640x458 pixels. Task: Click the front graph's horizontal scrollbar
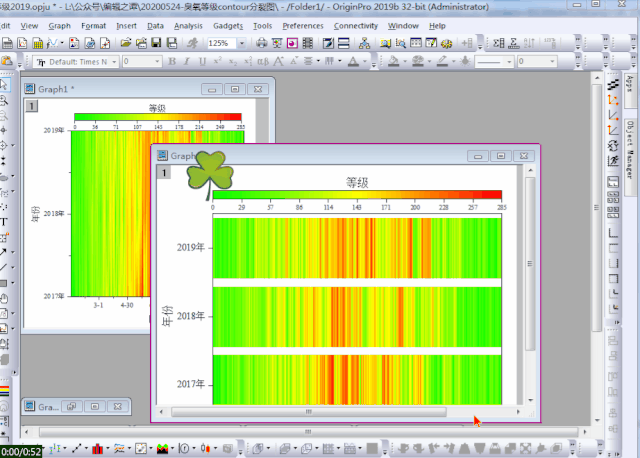(x=308, y=411)
